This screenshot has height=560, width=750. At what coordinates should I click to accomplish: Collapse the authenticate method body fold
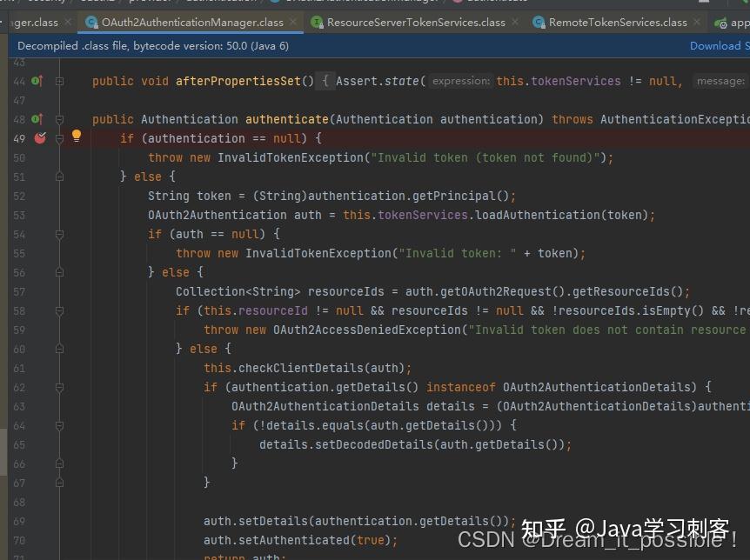coord(59,119)
